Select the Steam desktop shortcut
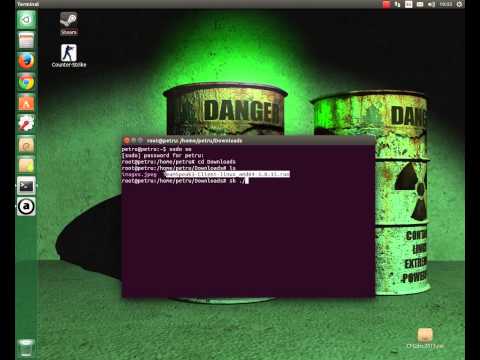This screenshot has height=360, width=480. point(69,23)
